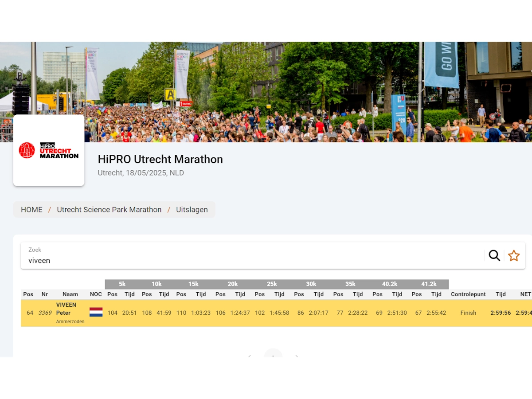Click the 40.2k position value 69
Image resolution: width=532 pixels, height=399 pixels.
point(379,313)
